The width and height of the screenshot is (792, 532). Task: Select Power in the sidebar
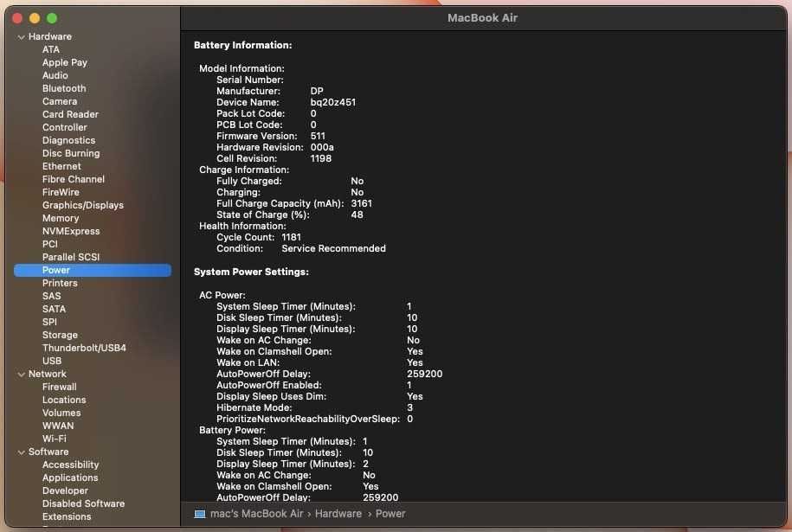click(x=93, y=270)
